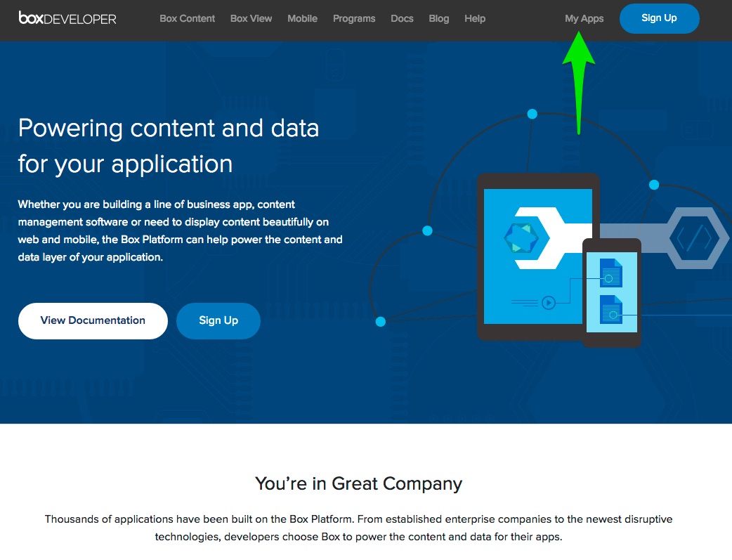Screen dimensions: 732x560
Task: Click the paragraph starting "Thousands of applications"
Action: 358,528
